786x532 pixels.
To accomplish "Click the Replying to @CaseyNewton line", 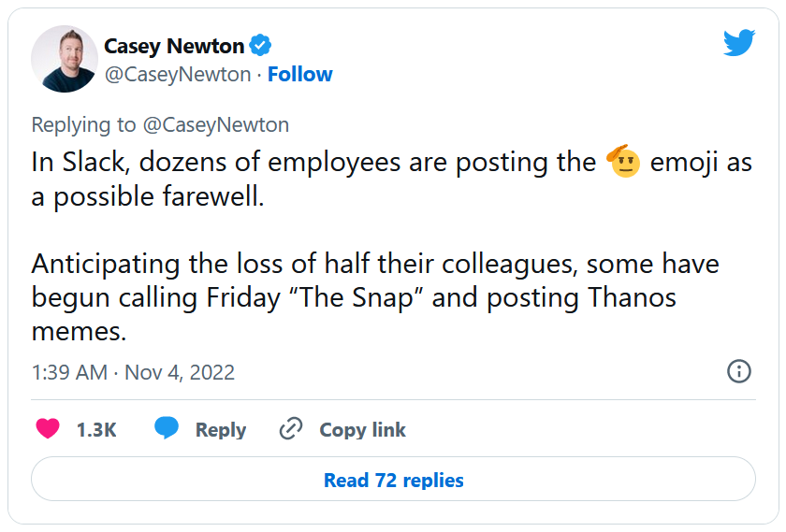I will point(160,124).
